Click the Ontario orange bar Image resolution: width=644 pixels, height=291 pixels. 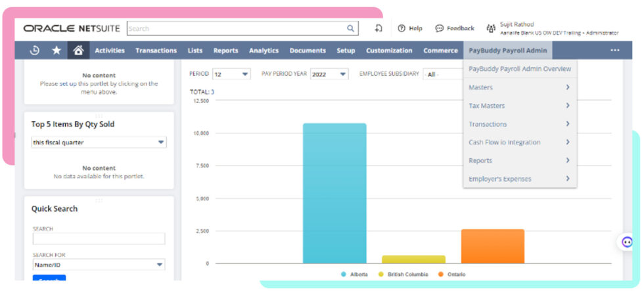tap(492, 246)
